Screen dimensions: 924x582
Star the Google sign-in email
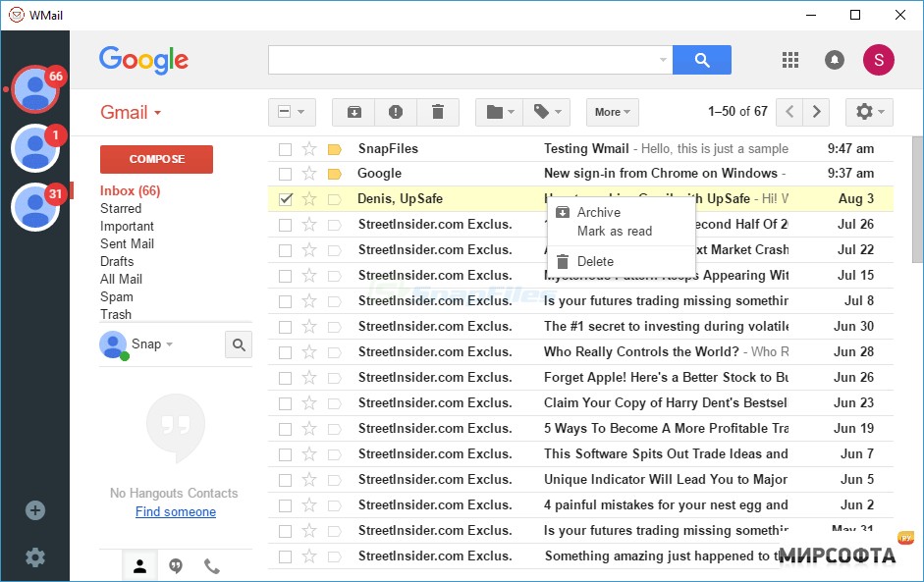point(309,173)
